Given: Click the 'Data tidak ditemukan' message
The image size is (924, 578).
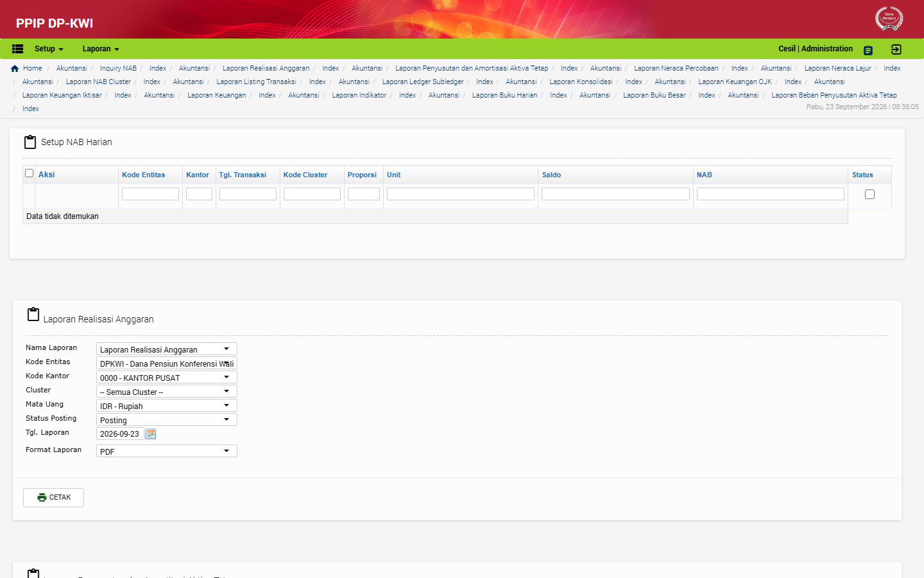Looking at the screenshot, I should [62, 216].
